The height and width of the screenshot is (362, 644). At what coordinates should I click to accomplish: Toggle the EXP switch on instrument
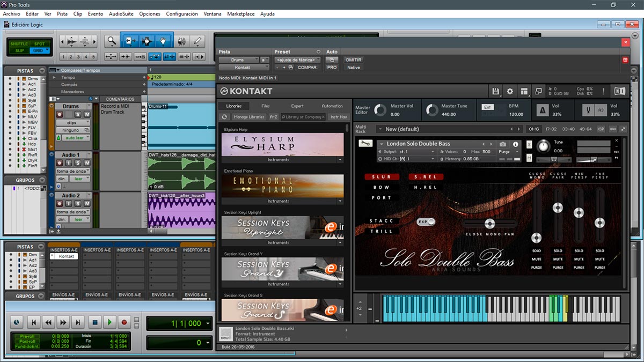click(x=426, y=221)
